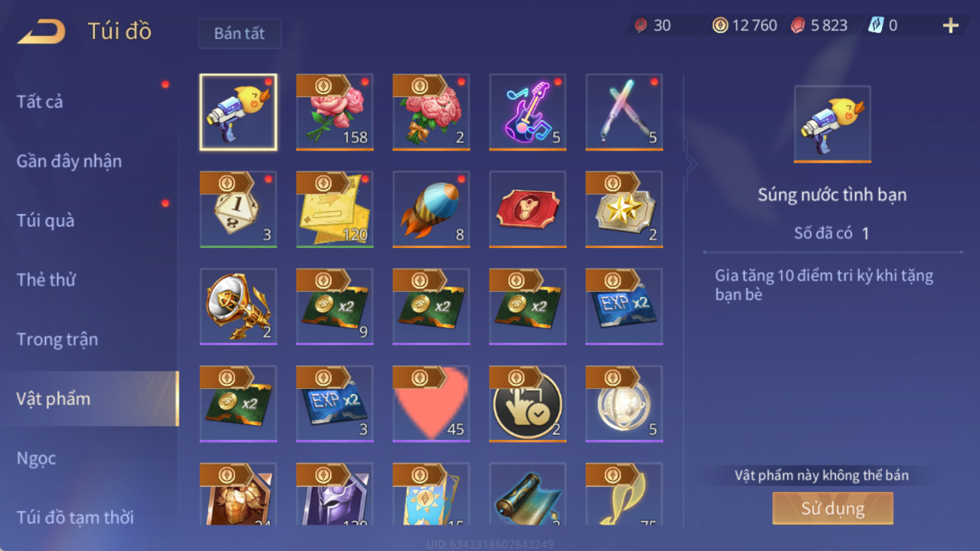Switch to the Thẻ thử tab
980x551 pixels.
click(46, 280)
